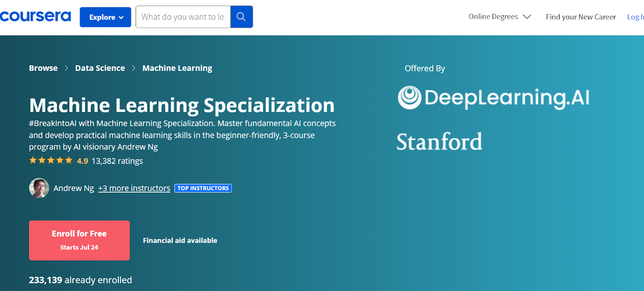
Task: Click the Stanford logo
Action: [439, 142]
